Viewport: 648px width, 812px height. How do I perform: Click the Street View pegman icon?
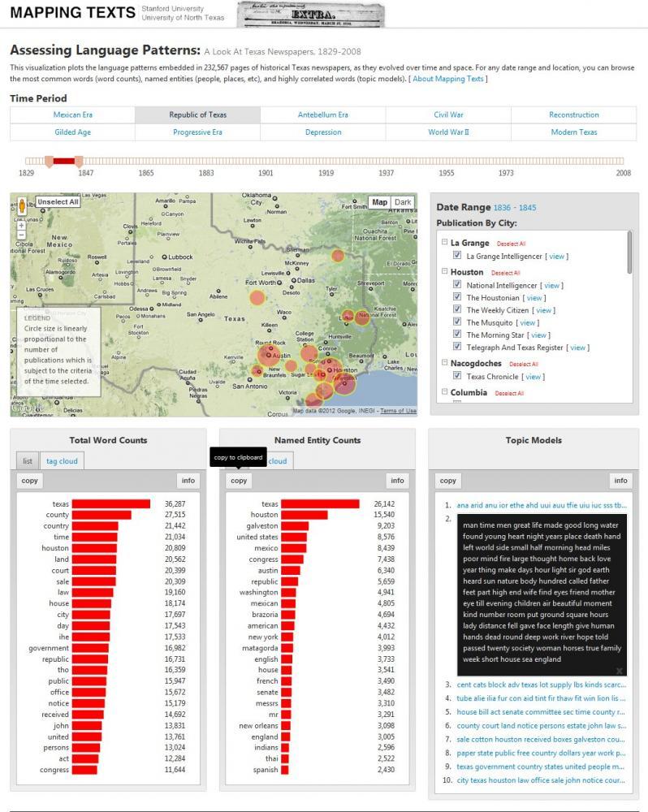click(22, 208)
